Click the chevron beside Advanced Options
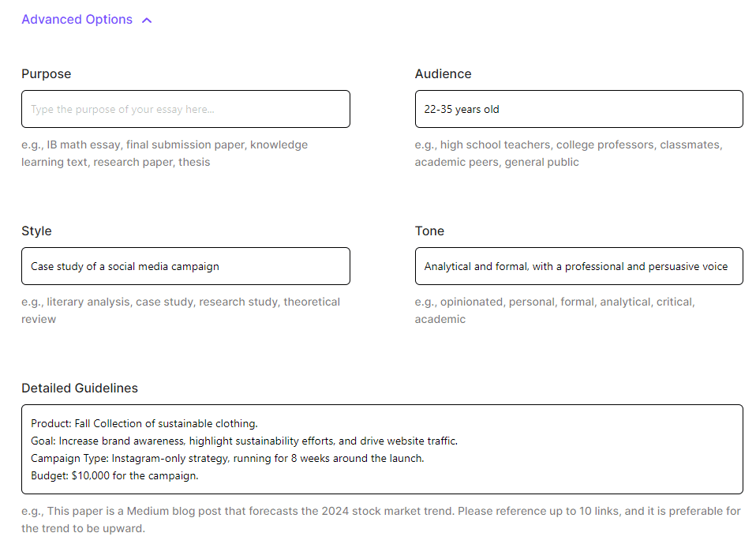 147,21
